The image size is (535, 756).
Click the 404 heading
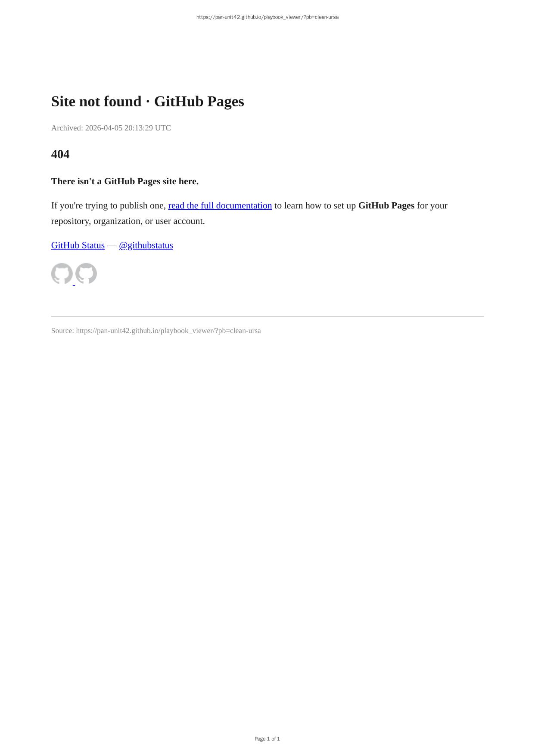click(60, 154)
